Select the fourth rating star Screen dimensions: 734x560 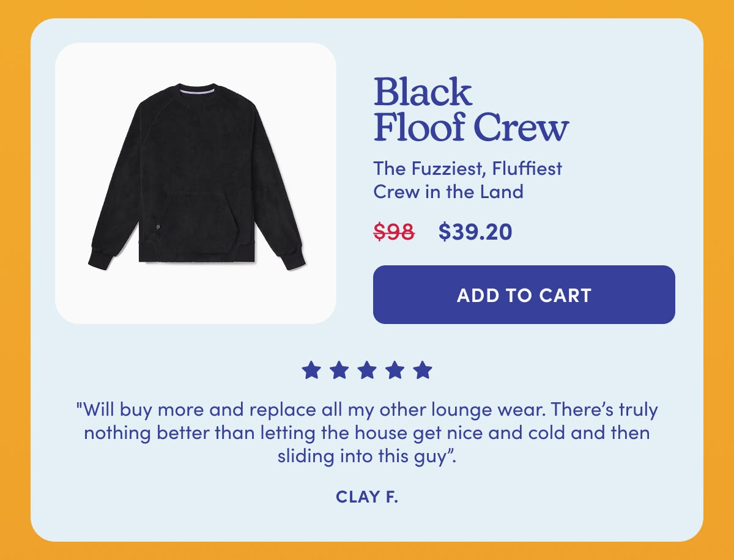395,370
